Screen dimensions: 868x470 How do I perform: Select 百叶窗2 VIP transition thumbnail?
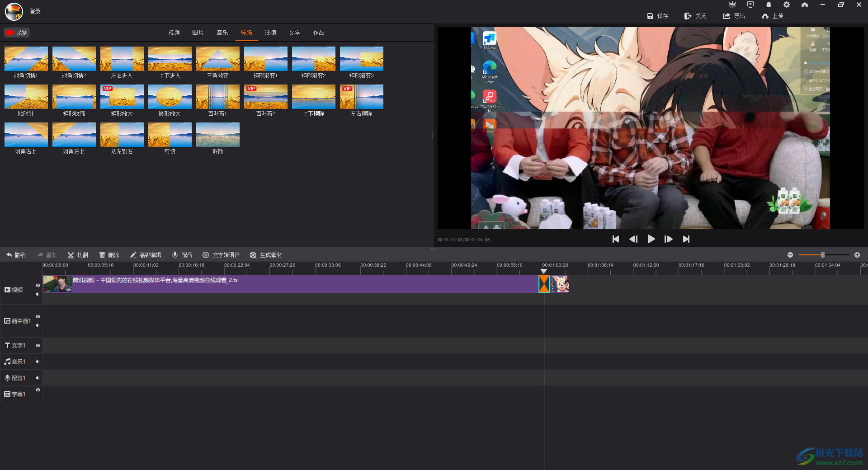(266, 97)
